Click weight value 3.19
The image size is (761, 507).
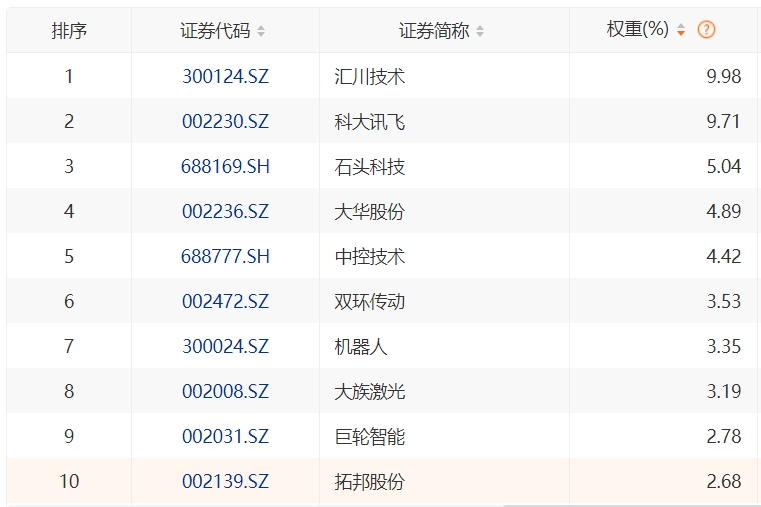coord(724,392)
